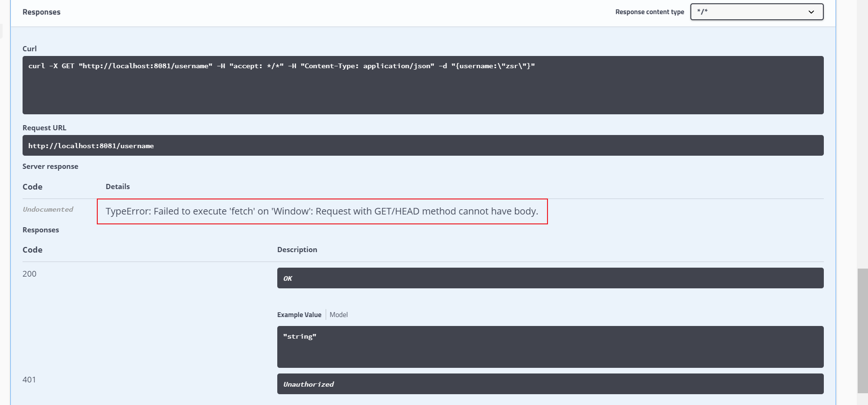The image size is (868, 405).
Task: Select the Details column header
Action: pyautogui.click(x=117, y=187)
